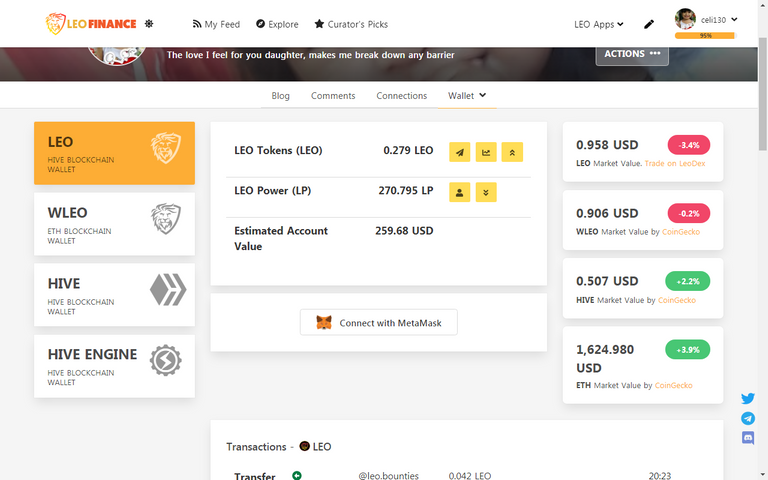Open the Telegram icon
The image size is (768, 480).
click(747, 418)
